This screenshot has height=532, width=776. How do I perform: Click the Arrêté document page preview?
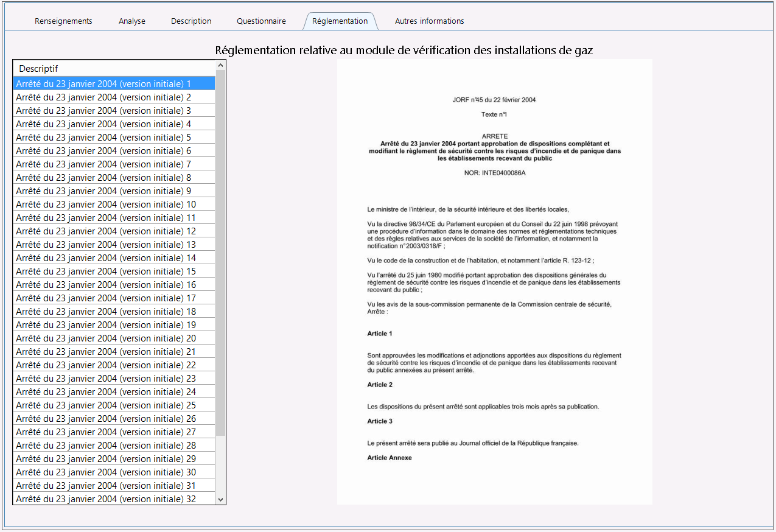coord(494,282)
